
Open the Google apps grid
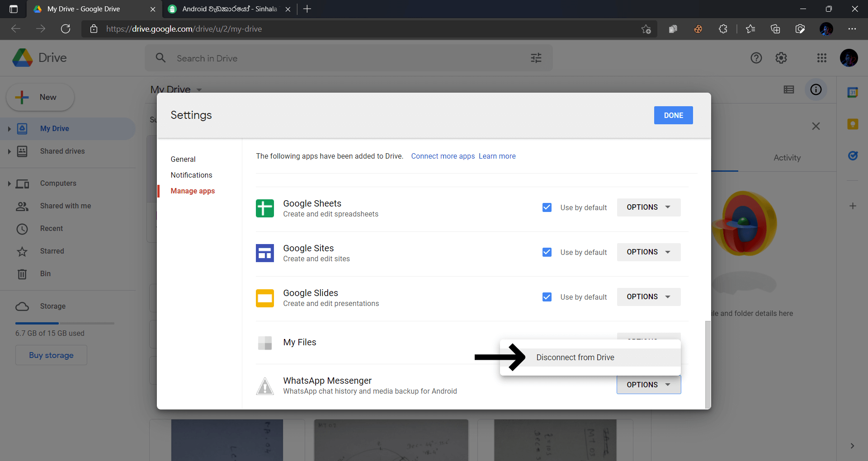(822, 58)
